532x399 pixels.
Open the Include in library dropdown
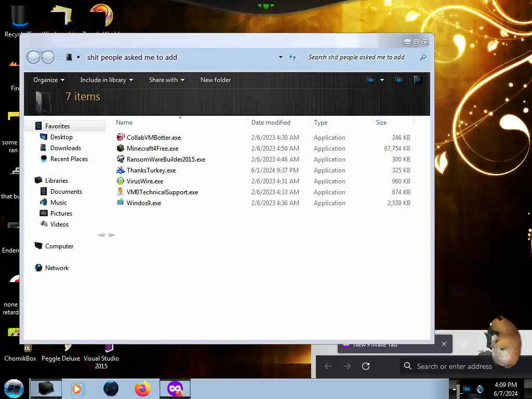[x=107, y=80]
